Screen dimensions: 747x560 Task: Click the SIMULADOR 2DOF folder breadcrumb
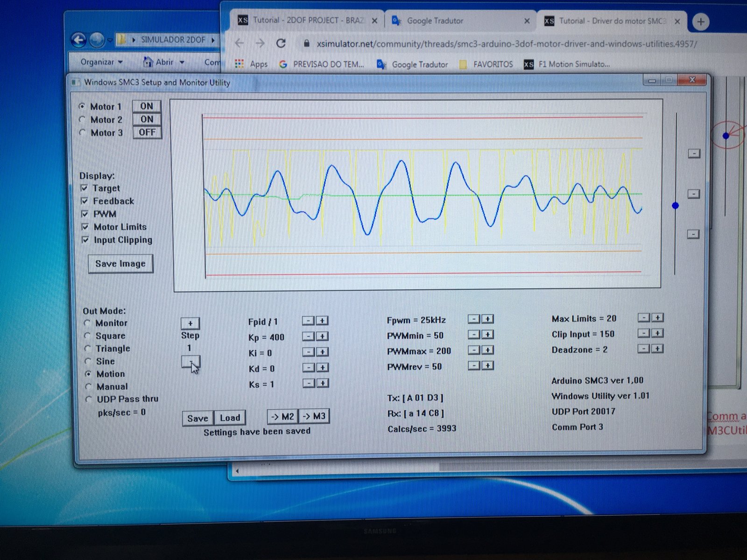point(173,40)
